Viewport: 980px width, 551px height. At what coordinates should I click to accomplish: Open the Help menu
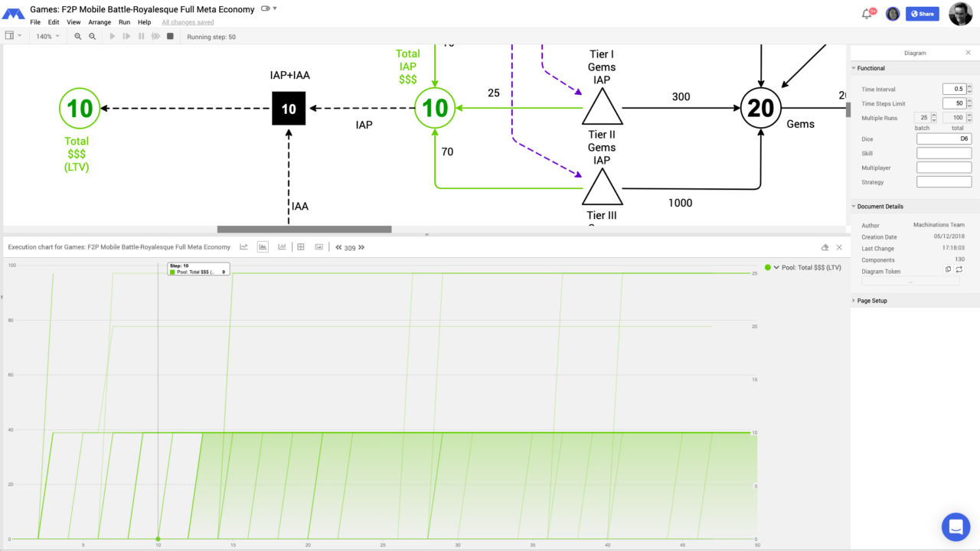[144, 22]
